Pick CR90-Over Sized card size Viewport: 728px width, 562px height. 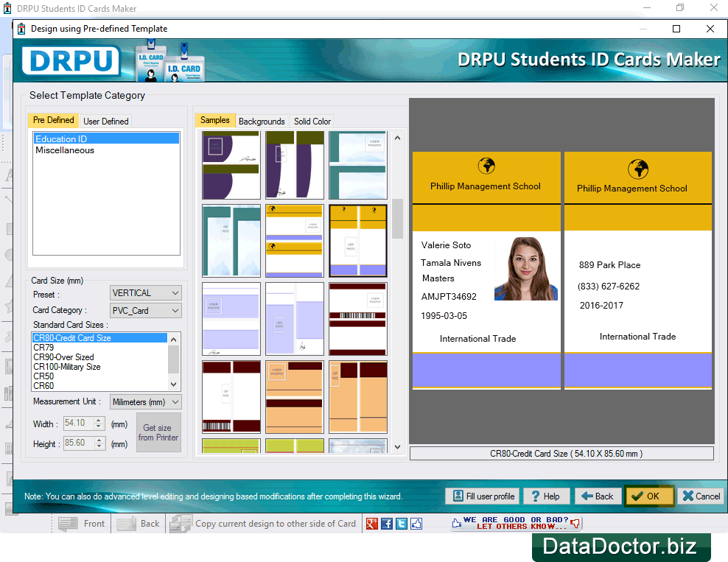tap(99, 357)
